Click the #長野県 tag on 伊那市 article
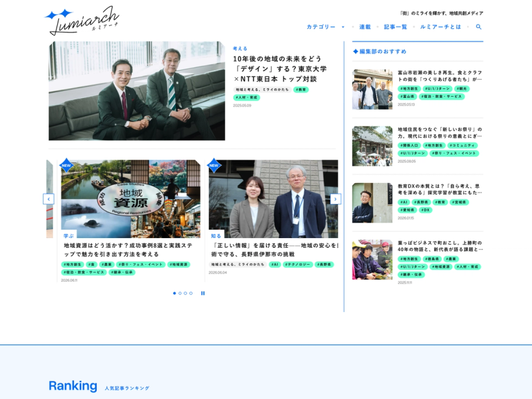 pos(324,264)
